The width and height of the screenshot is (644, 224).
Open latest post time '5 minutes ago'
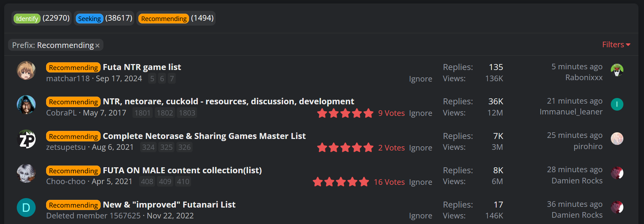tap(577, 66)
